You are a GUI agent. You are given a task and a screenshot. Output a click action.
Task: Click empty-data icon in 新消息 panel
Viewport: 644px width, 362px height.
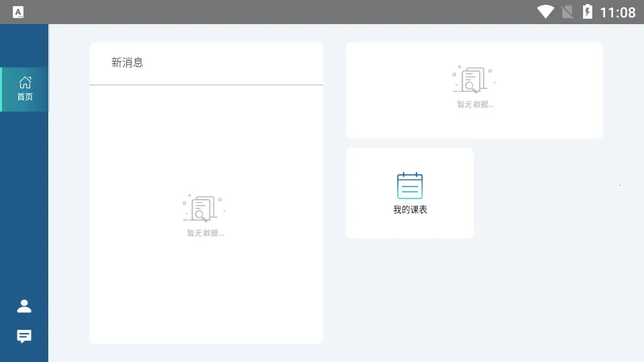(x=204, y=208)
